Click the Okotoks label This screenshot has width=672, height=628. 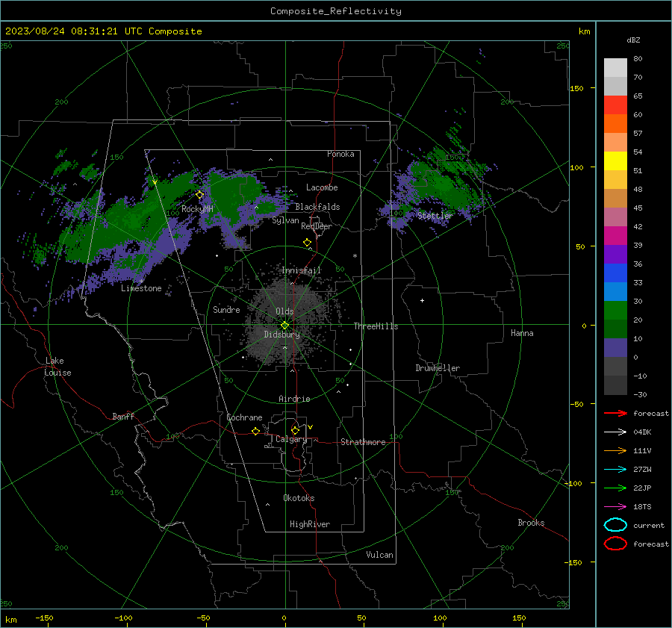tap(299, 498)
